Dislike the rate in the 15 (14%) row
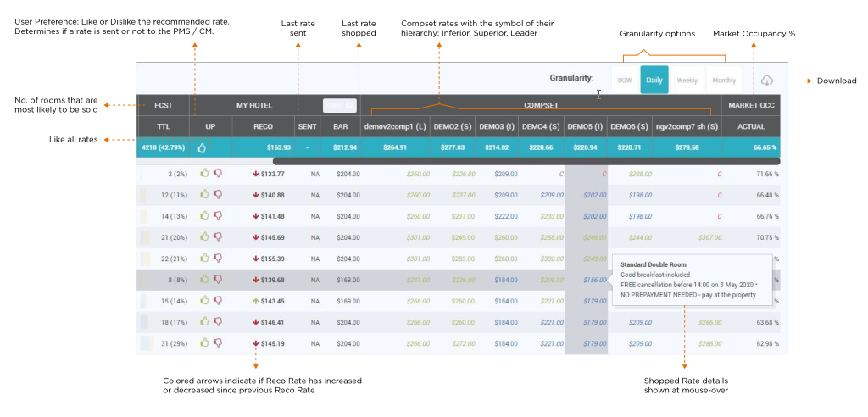 [x=218, y=300]
